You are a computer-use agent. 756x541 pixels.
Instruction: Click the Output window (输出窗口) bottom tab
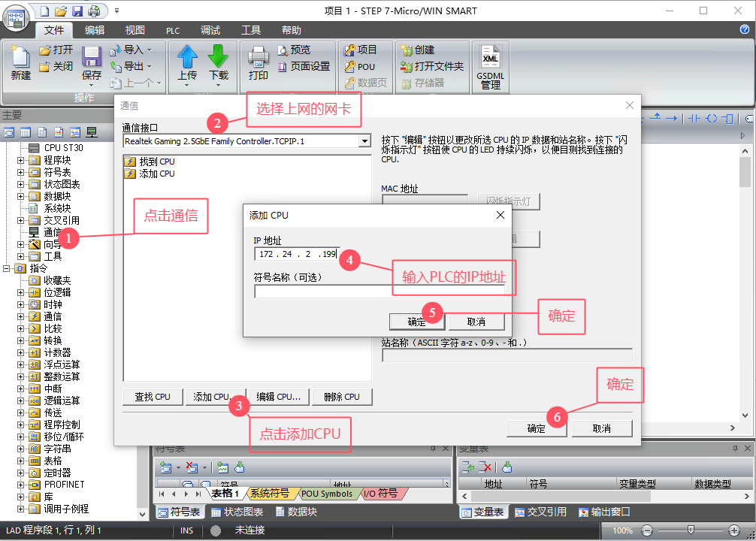(x=604, y=512)
